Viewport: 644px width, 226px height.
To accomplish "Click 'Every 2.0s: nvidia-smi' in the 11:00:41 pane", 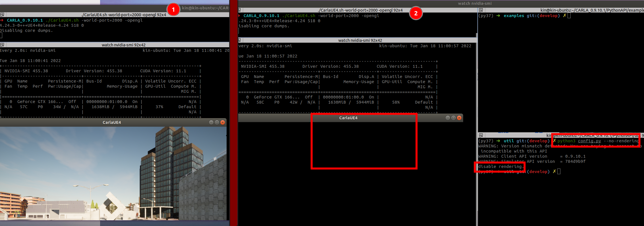I will (x=28, y=51).
